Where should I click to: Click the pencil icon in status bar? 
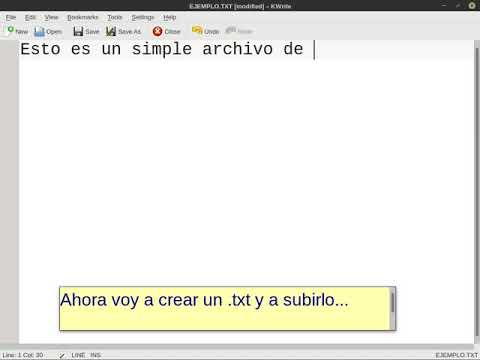point(62,355)
